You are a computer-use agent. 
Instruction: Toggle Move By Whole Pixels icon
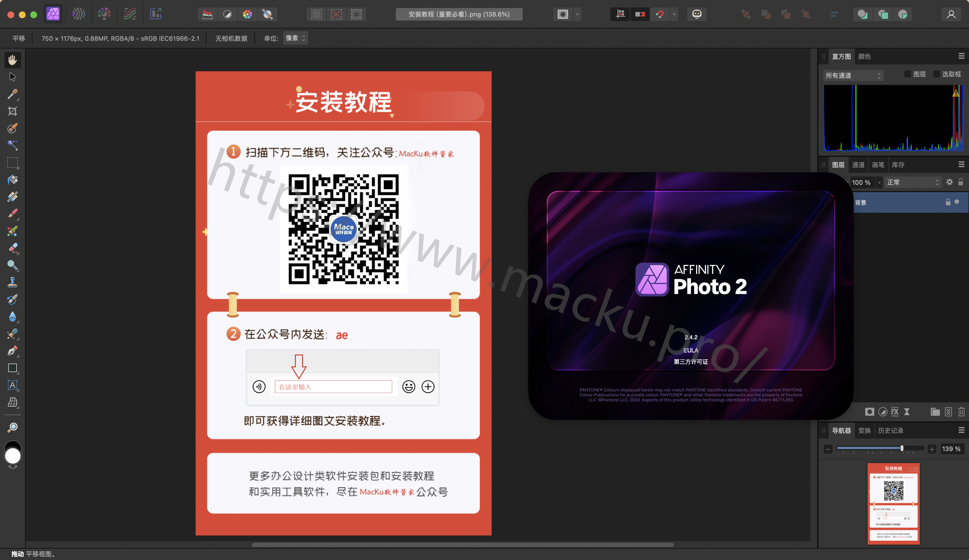click(x=640, y=15)
